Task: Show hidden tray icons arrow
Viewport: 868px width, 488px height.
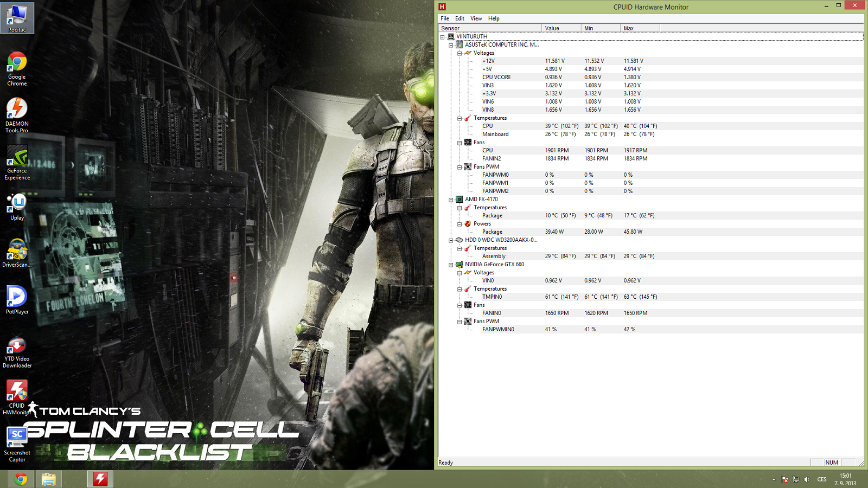Action: click(x=774, y=479)
